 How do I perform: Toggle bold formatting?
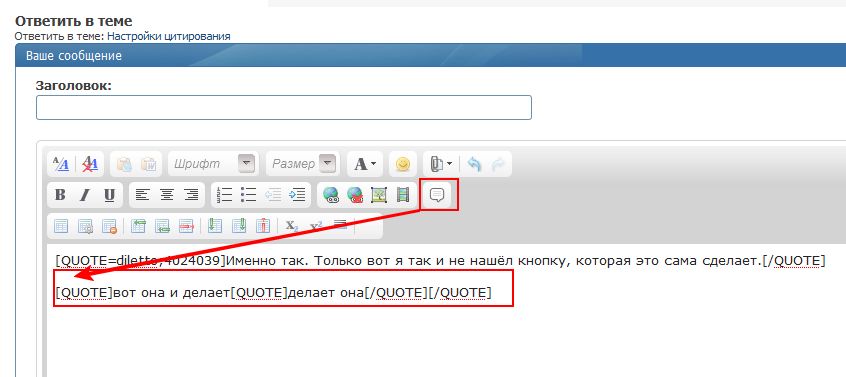(x=60, y=195)
